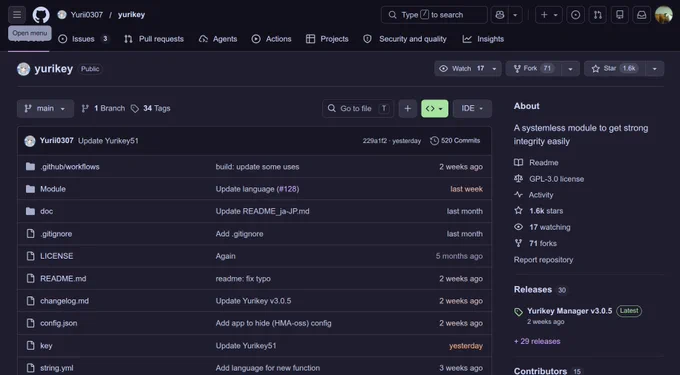Screen dimensions: 680x375
Task: Open yurikey repository breadcrumb link
Action: tap(131, 15)
